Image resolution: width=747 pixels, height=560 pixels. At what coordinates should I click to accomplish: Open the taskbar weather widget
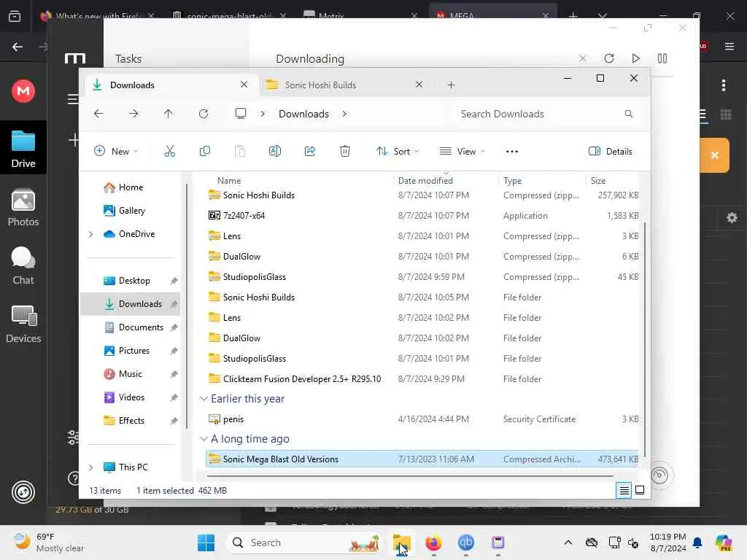[x=49, y=542]
